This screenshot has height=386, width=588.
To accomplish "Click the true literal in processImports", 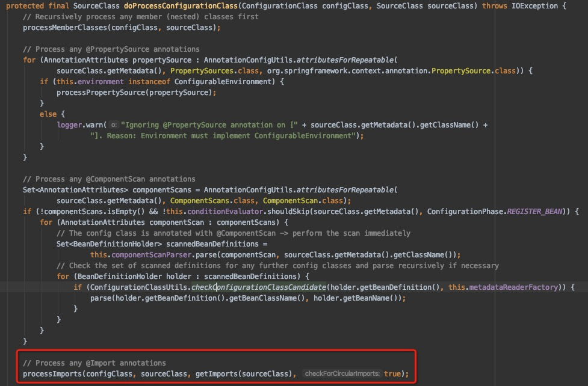I will coord(392,374).
